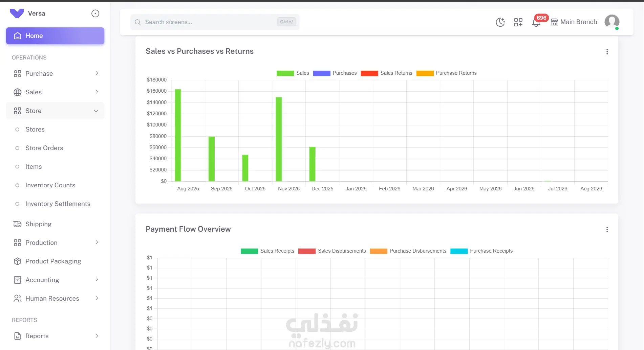Switch branch via Main Branch button
The height and width of the screenshot is (350, 644).
coord(574,22)
